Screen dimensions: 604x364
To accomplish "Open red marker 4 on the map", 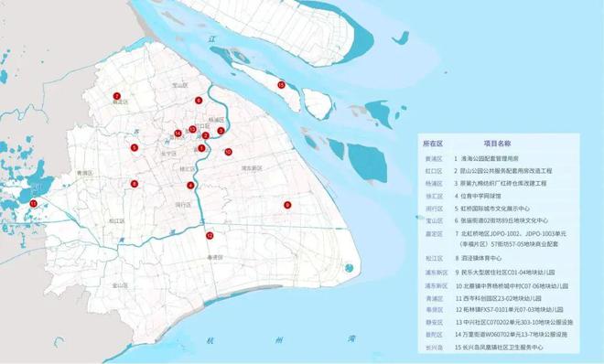I will [190, 186].
